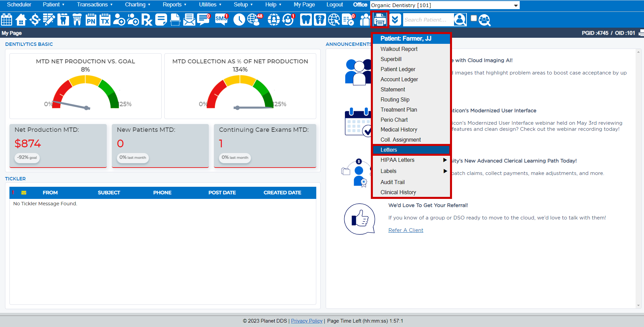Screen dimensions: 644x327
Task: Expand the Reports menu
Action: pyautogui.click(x=174, y=4)
